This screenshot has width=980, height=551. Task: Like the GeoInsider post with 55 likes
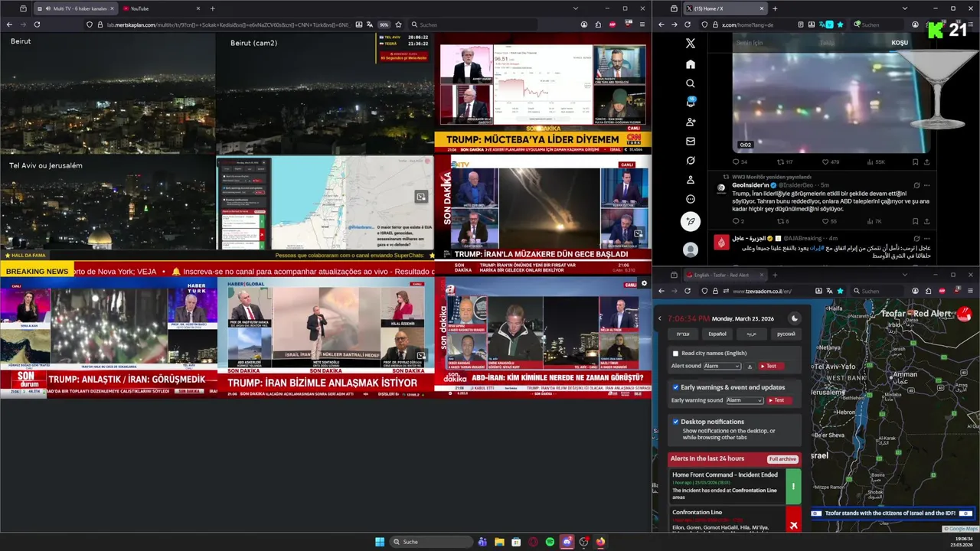(825, 221)
